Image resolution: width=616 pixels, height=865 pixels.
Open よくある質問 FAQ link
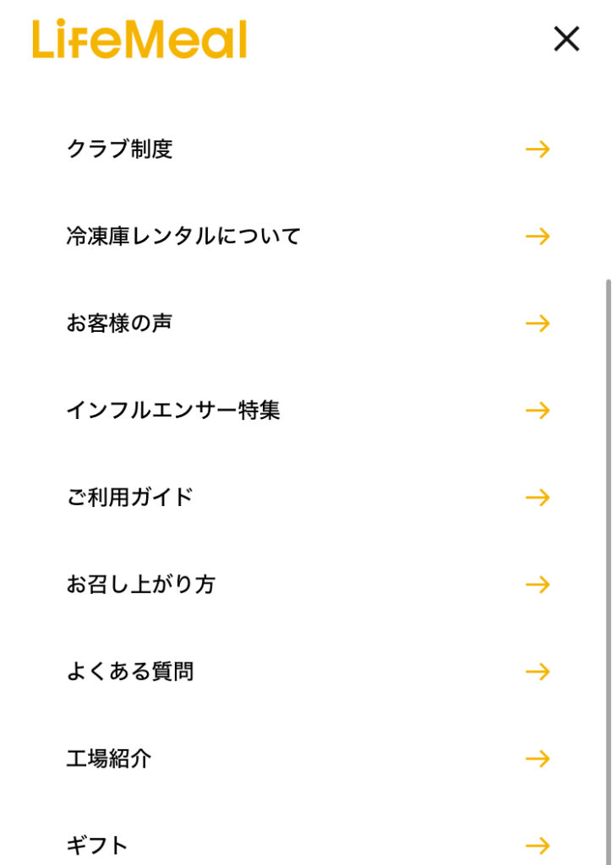pos(130,672)
